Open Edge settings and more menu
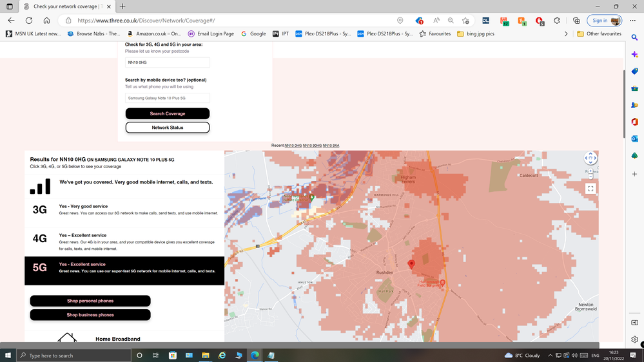Image resolution: width=644 pixels, height=362 pixels. pos(632,21)
